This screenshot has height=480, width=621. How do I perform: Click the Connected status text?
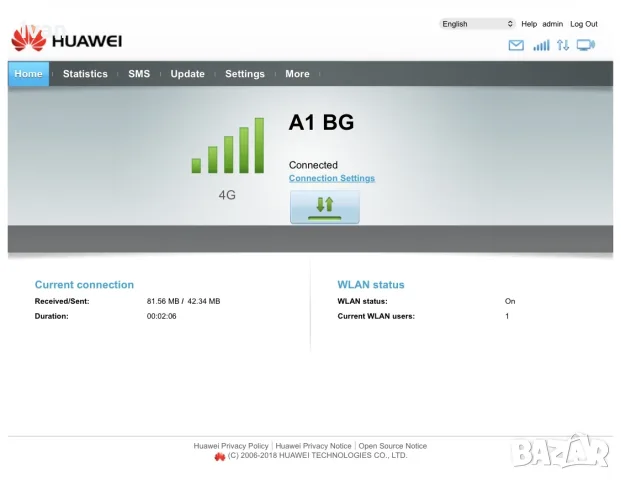(313, 165)
